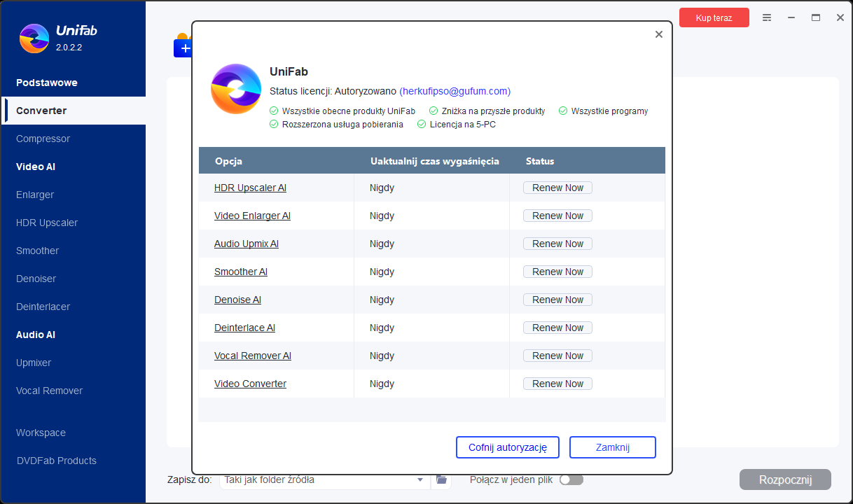Open the Audio Upmix AI link
This screenshot has height=504, width=853.
(247, 244)
